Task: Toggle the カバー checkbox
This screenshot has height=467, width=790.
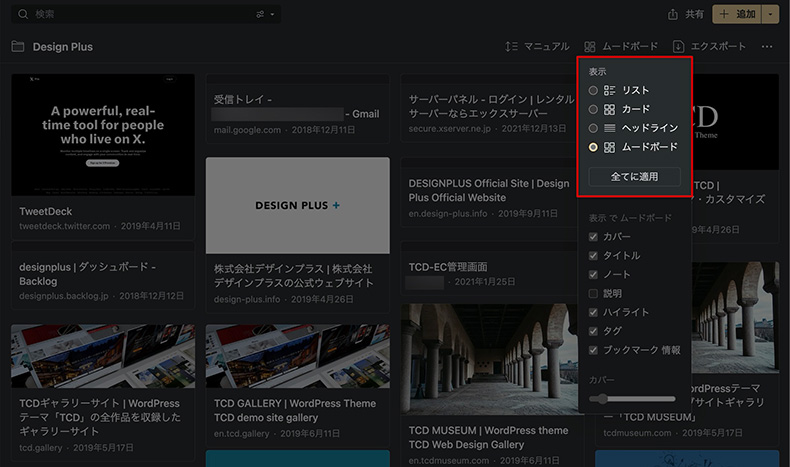Action: [x=593, y=237]
